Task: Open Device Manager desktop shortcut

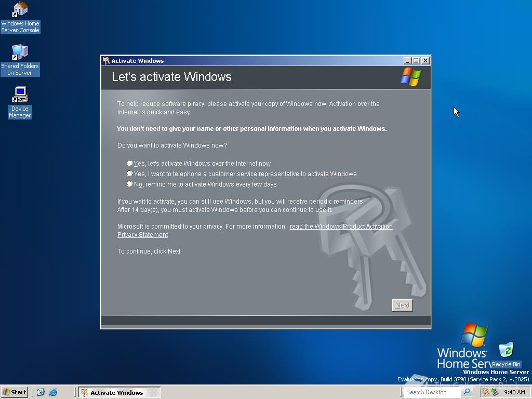Action: (20, 103)
